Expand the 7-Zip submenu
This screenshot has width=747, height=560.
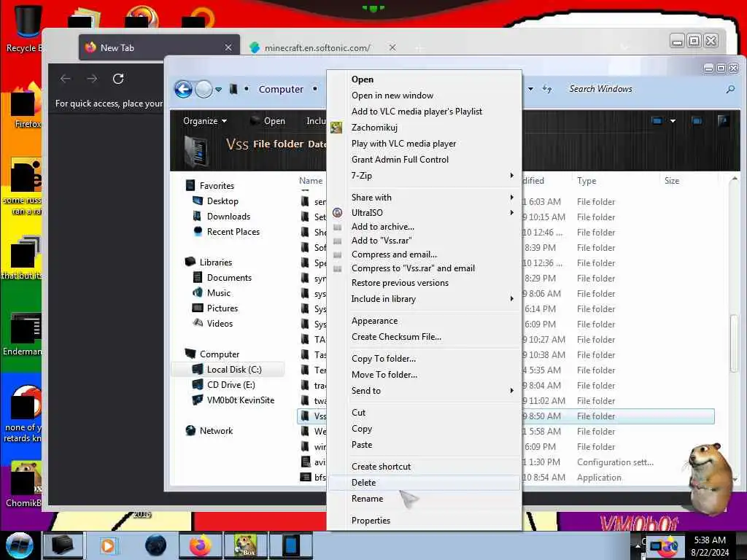424,175
